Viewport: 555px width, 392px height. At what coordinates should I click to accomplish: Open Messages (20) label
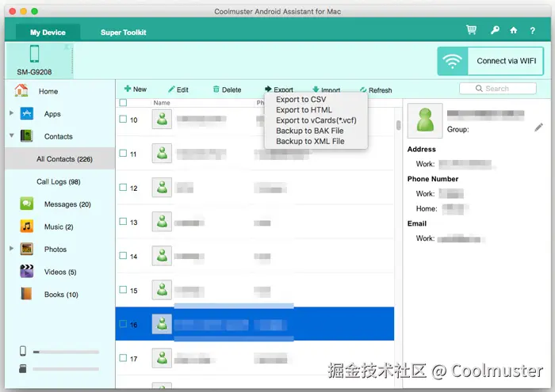tap(67, 204)
